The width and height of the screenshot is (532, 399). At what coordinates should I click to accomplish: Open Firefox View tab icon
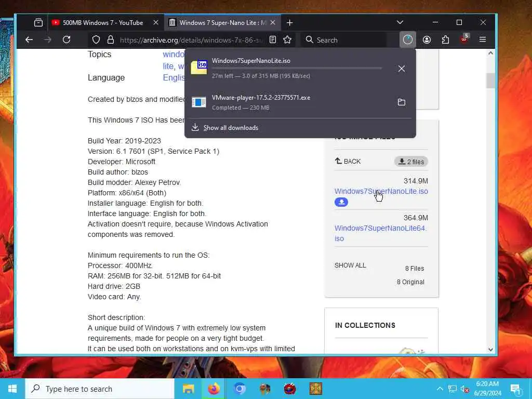point(38,23)
